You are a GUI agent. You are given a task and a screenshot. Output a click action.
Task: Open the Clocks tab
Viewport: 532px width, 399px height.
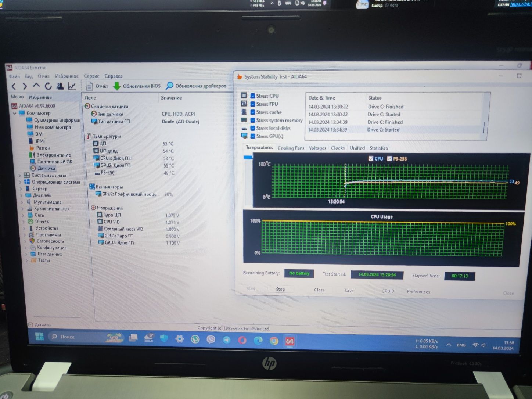click(338, 148)
